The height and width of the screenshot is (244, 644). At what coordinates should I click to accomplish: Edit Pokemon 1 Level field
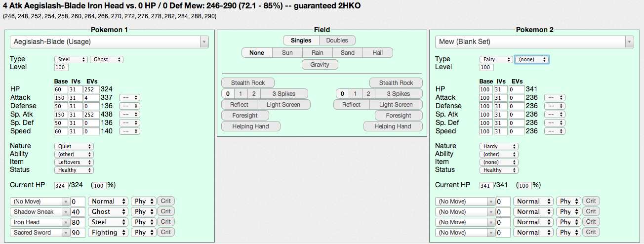click(x=61, y=67)
